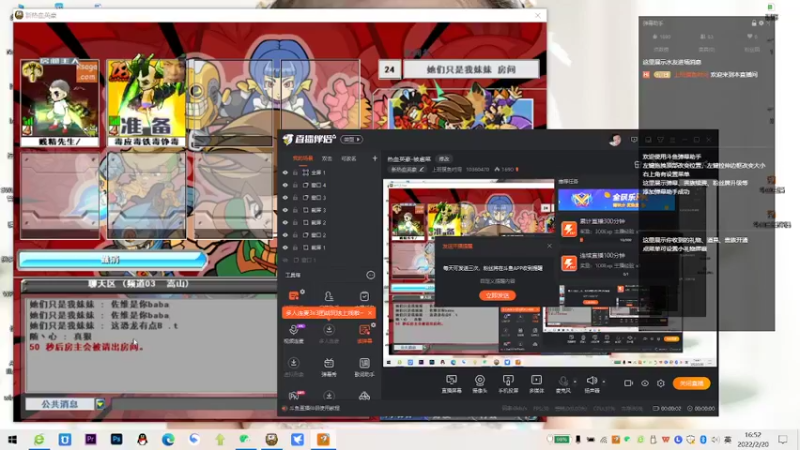Close the start-broadcast reminder popup

tap(549, 246)
